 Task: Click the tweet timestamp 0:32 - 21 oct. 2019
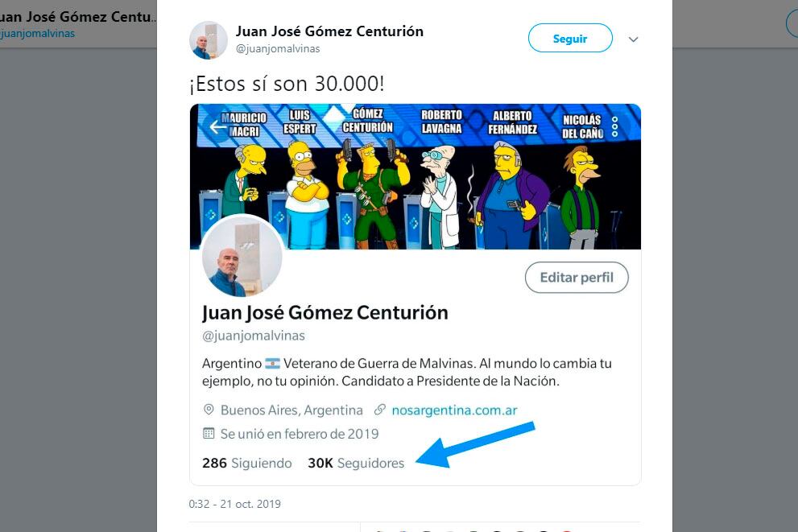pos(235,505)
